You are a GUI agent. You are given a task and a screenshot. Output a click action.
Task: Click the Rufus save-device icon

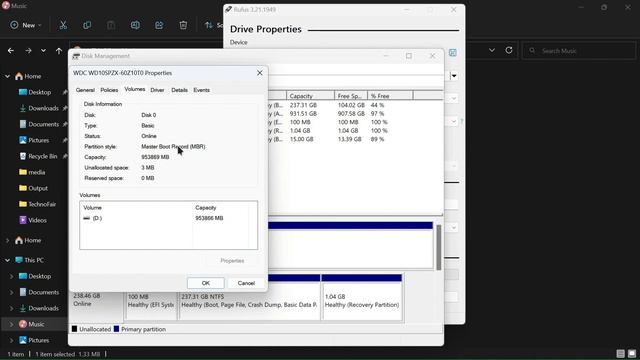453,53
